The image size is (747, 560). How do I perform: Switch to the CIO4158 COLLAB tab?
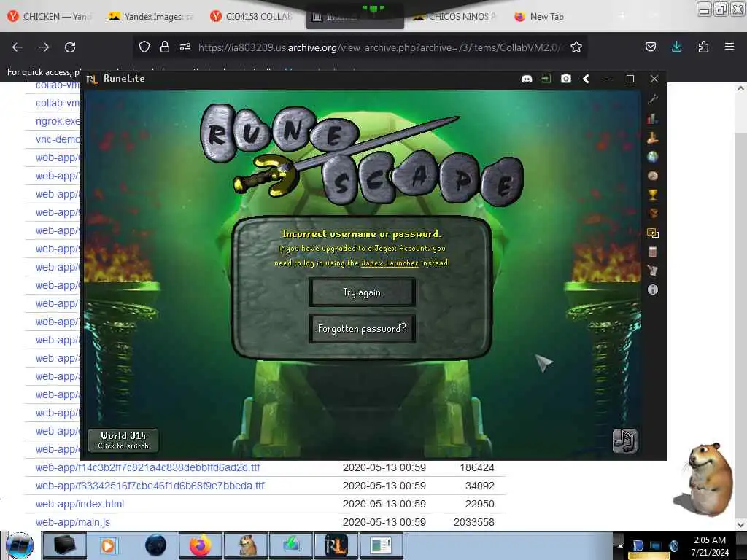252,17
